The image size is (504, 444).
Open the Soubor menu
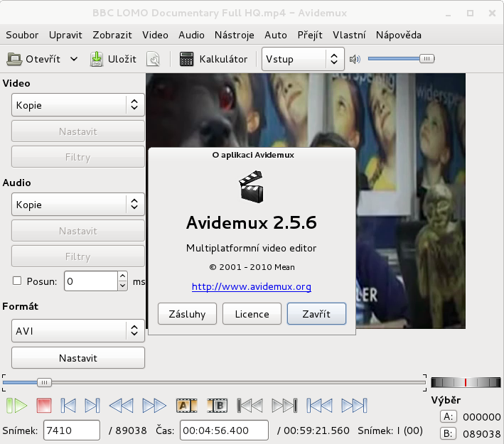tap(22, 35)
